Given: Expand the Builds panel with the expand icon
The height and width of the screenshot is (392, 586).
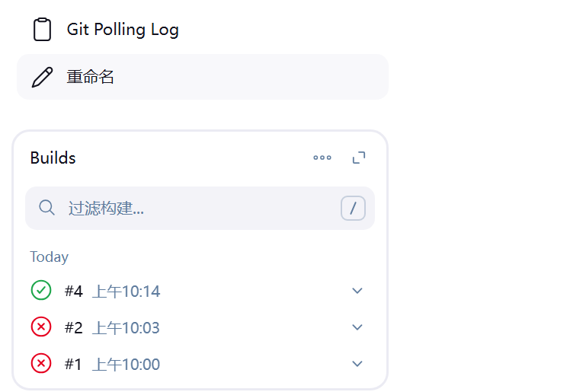Looking at the screenshot, I should click(359, 158).
